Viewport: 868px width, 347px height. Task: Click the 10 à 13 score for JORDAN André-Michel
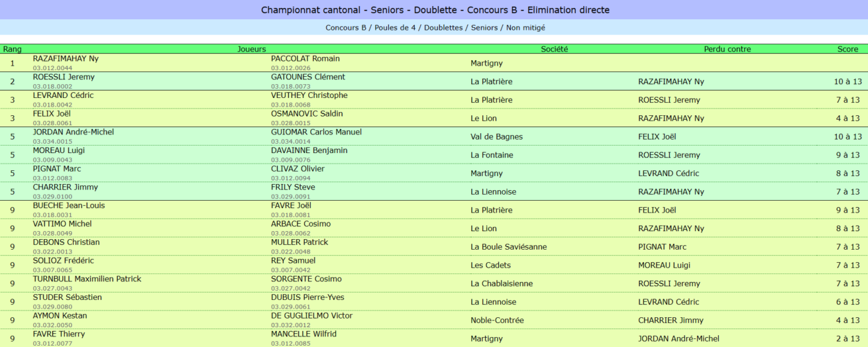tap(848, 136)
